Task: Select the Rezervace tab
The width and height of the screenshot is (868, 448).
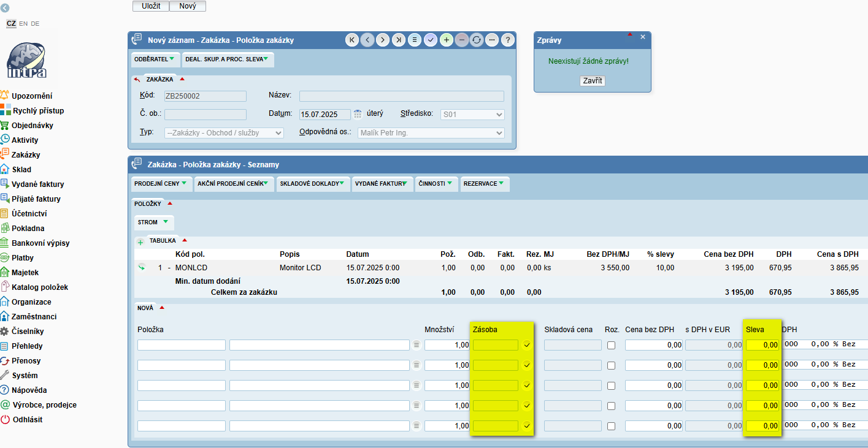Action: tap(483, 184)
